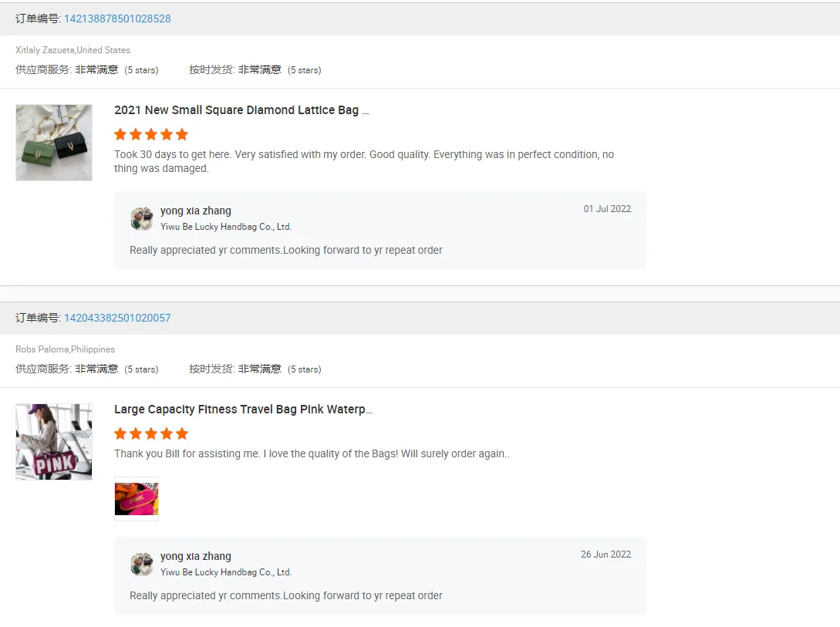Image resolution: width=840 pixels, height=627 pixels.
Task: Click yong xia zhang name in the 26 Jun reply
Action: click(196, 556)
